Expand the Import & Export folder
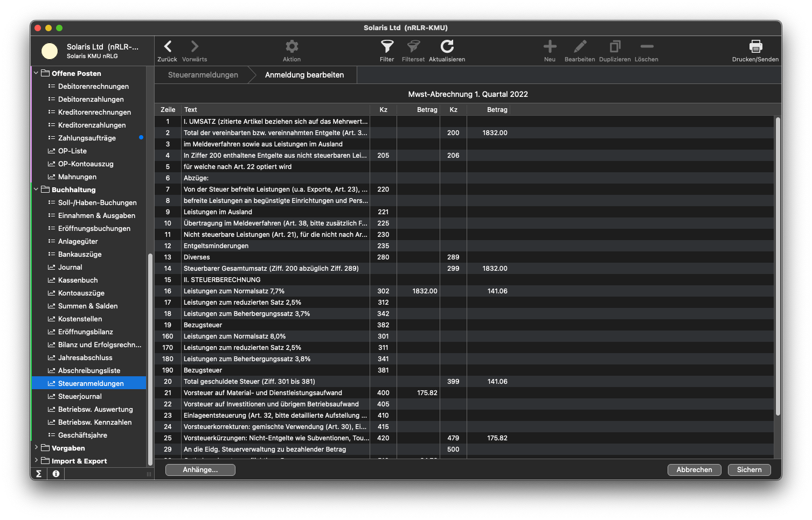Viewport: 812px width, 520px height. coord(36,461)
